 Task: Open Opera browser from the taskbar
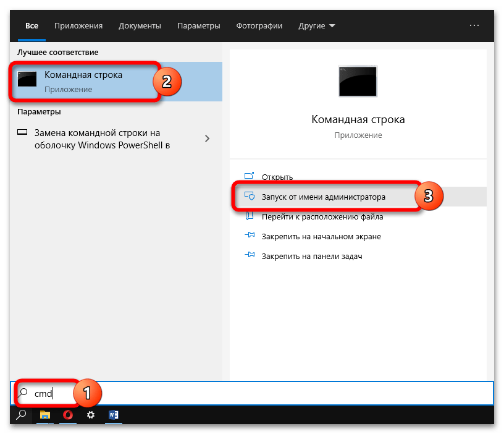pos(68,415)
